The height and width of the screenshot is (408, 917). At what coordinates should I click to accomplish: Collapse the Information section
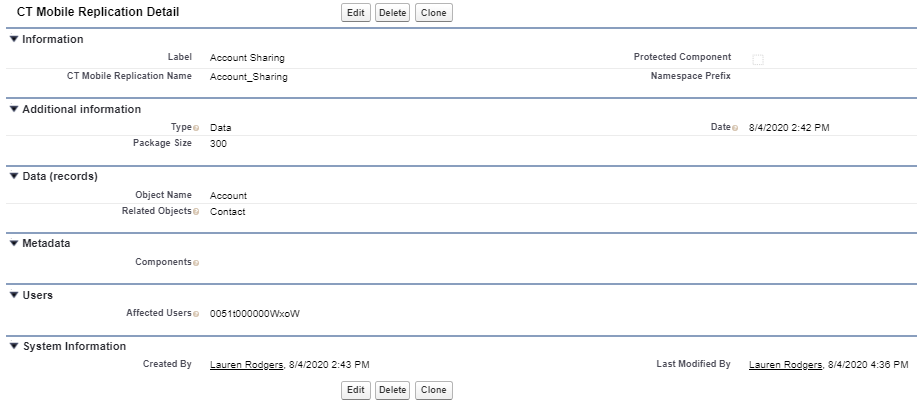(x=13, y=39)
